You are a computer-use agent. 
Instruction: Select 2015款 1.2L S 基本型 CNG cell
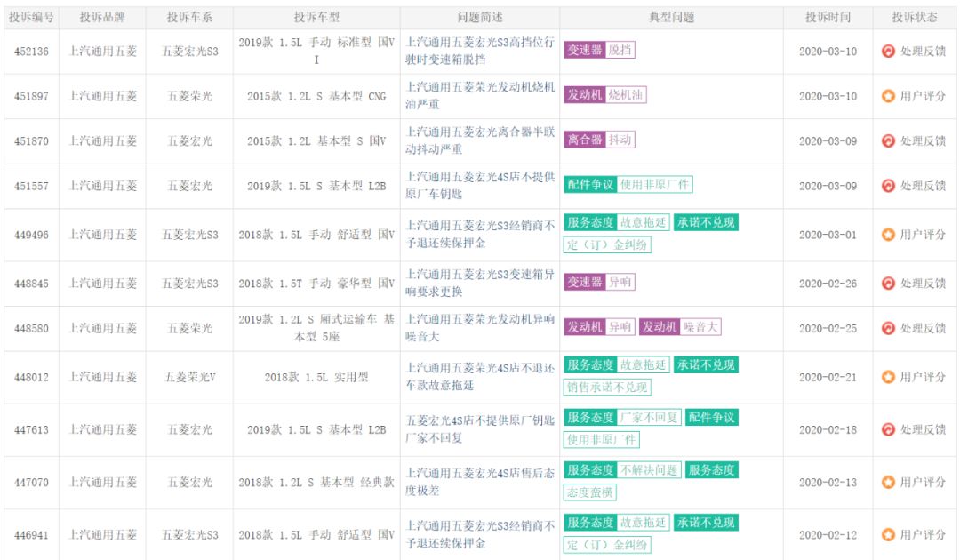[x=316, y=96]
